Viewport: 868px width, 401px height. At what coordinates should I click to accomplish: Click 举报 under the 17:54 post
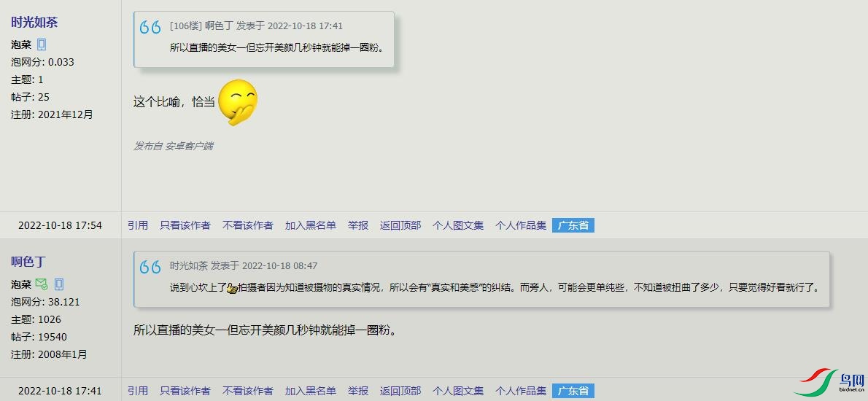click(358, 225)
